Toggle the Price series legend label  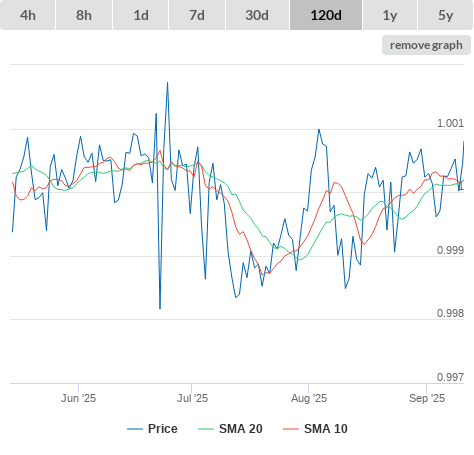coord(163,429)
